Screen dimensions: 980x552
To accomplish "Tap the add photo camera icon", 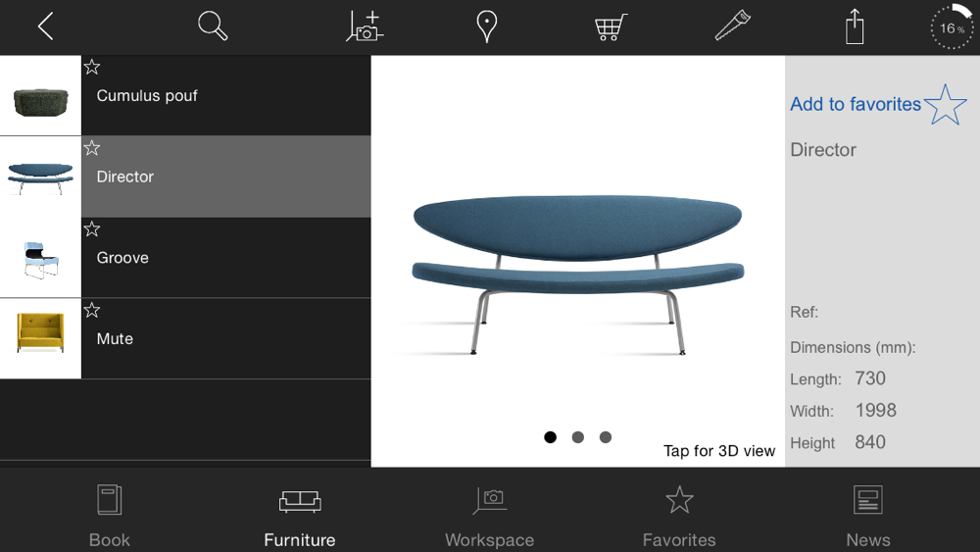I will pyautogui.click(x=365, y=26).
